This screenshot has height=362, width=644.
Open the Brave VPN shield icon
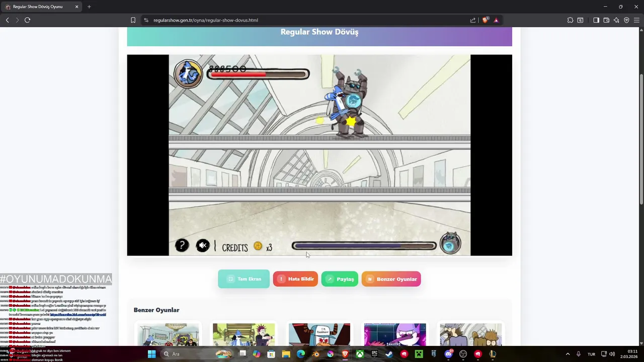(626, 20)
